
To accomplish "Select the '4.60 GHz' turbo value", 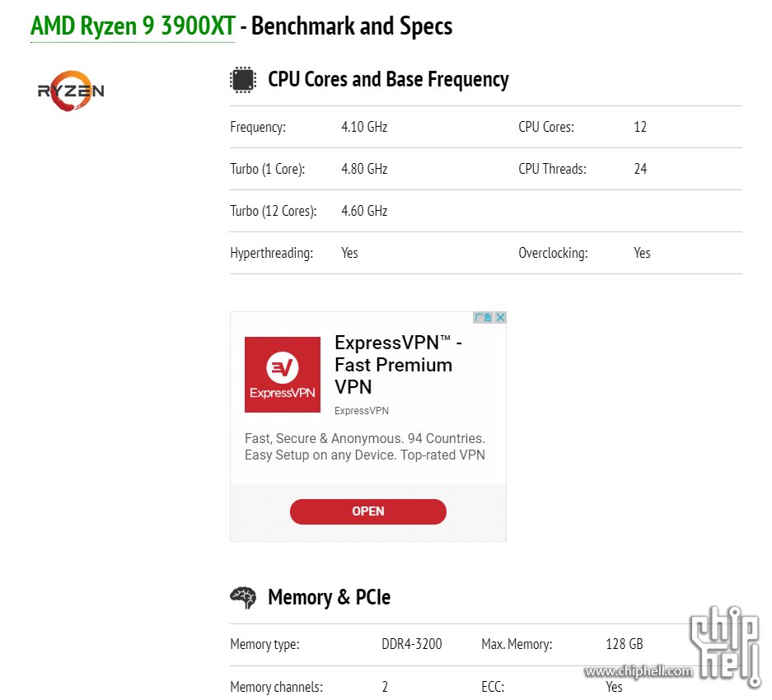I will point(364,211).
